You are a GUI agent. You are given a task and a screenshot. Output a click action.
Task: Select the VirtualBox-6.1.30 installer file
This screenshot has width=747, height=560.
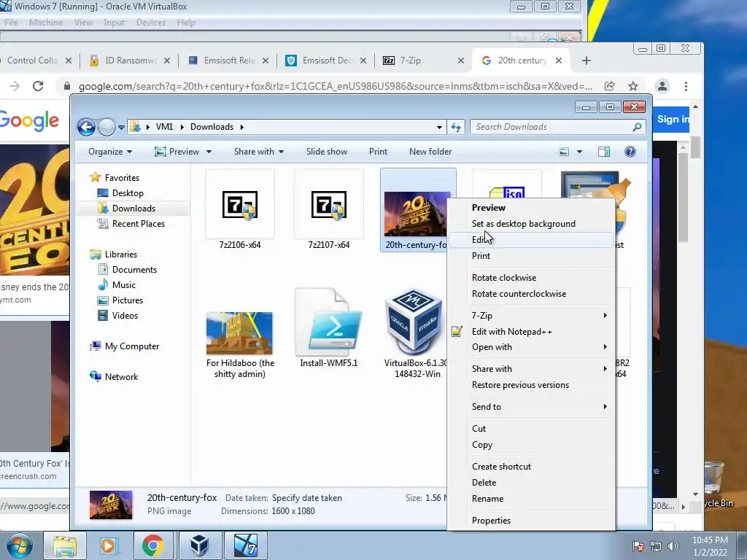click(x=414, y=333)
